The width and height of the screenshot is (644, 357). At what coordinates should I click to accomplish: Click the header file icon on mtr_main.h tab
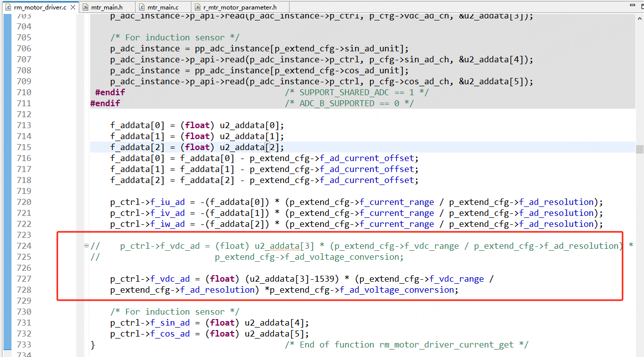[x=85, y=7]
